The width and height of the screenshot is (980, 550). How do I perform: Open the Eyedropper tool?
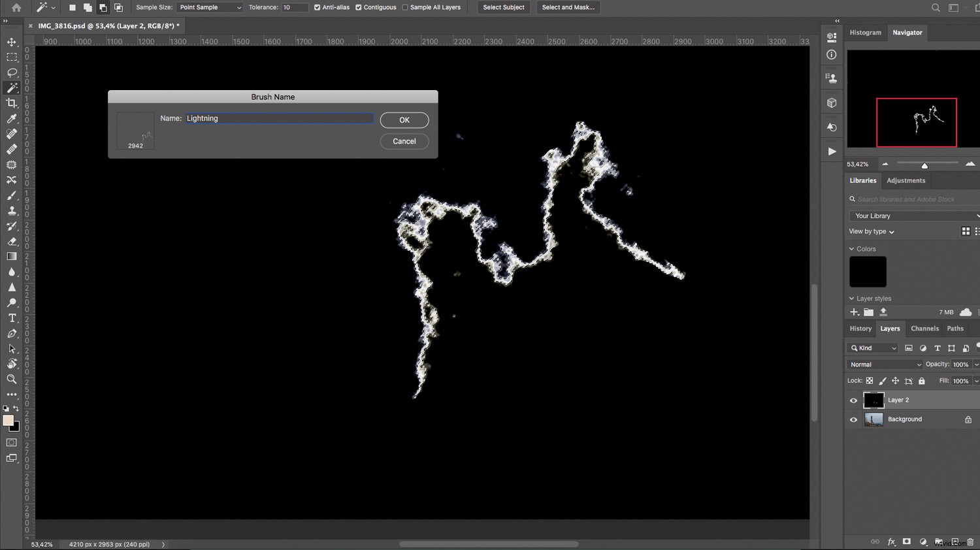(x=11, y=118)
